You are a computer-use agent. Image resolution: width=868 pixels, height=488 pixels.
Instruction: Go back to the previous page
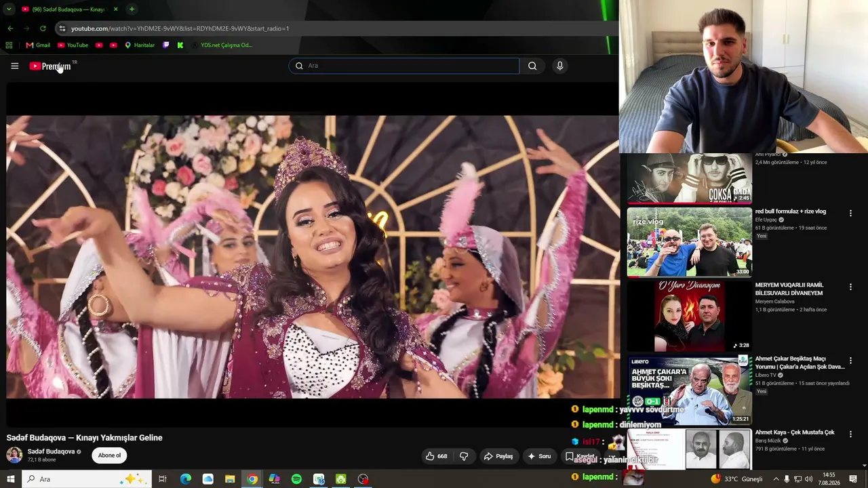click(x=10, y=28)
